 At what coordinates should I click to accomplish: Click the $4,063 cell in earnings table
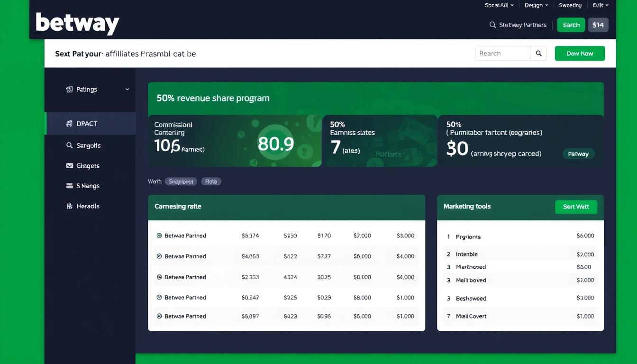point(250,256)
